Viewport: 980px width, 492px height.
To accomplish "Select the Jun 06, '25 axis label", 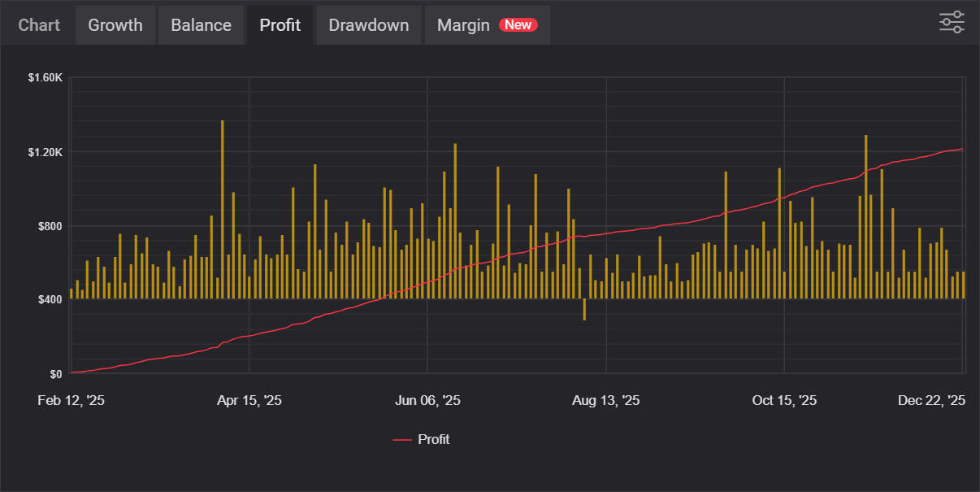I will coord(427,401).
